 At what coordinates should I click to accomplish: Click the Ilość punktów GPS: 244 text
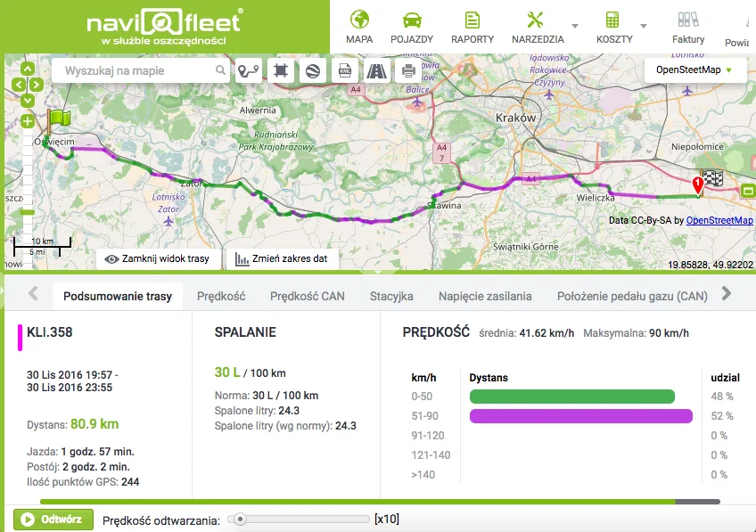pyautogui.click(x=83, y=482)
